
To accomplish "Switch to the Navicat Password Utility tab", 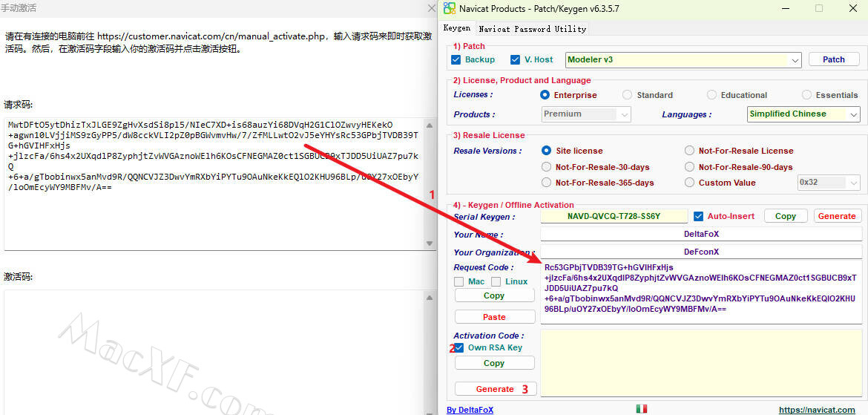I will (x=532, y=29).
